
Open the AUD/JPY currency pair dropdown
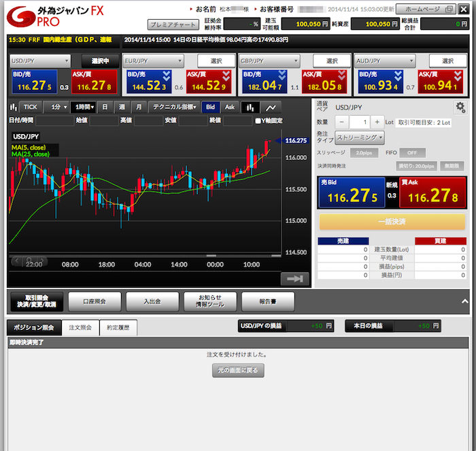[386, 61]
